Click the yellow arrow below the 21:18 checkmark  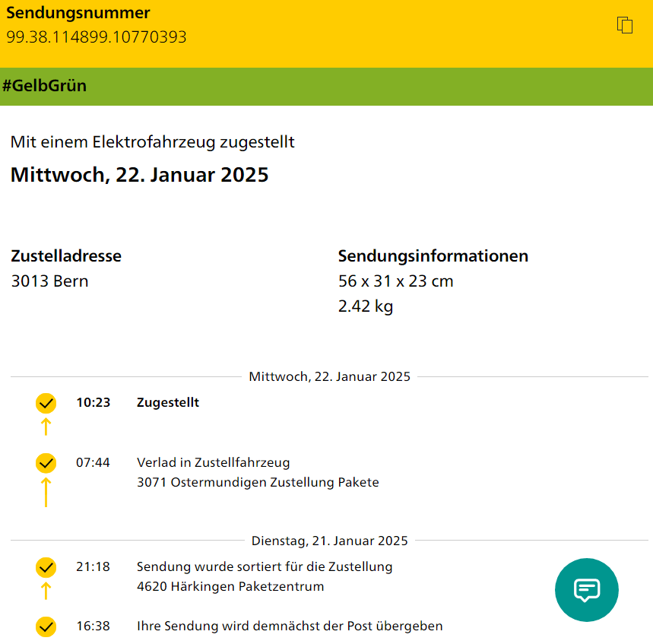pyautogui.click(x=46, y=591)
